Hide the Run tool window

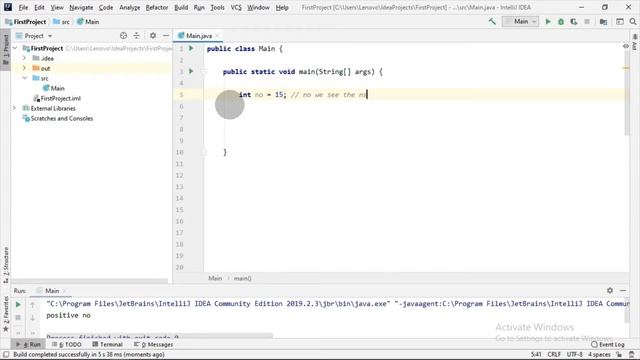pyautogui.click(x=623, y=290)
